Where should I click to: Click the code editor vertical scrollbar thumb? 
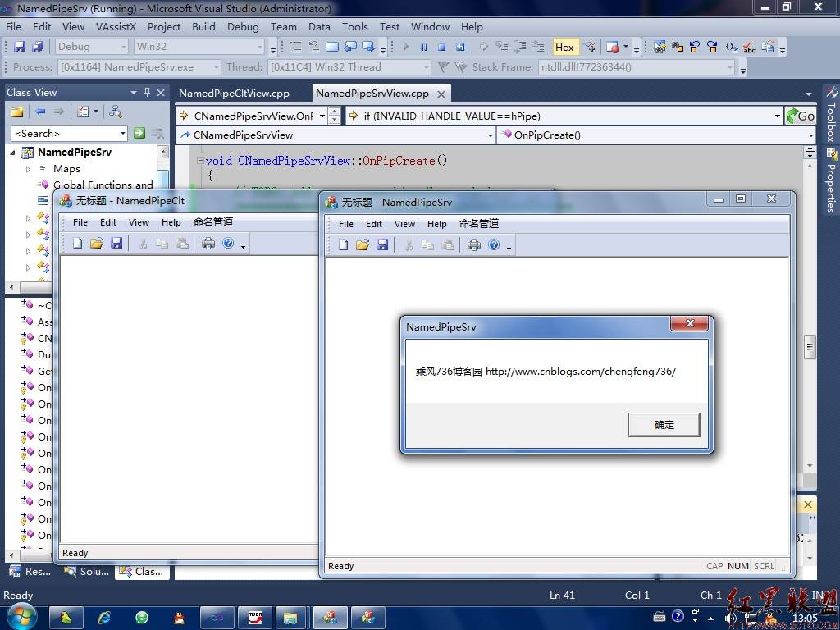point(810,347)
